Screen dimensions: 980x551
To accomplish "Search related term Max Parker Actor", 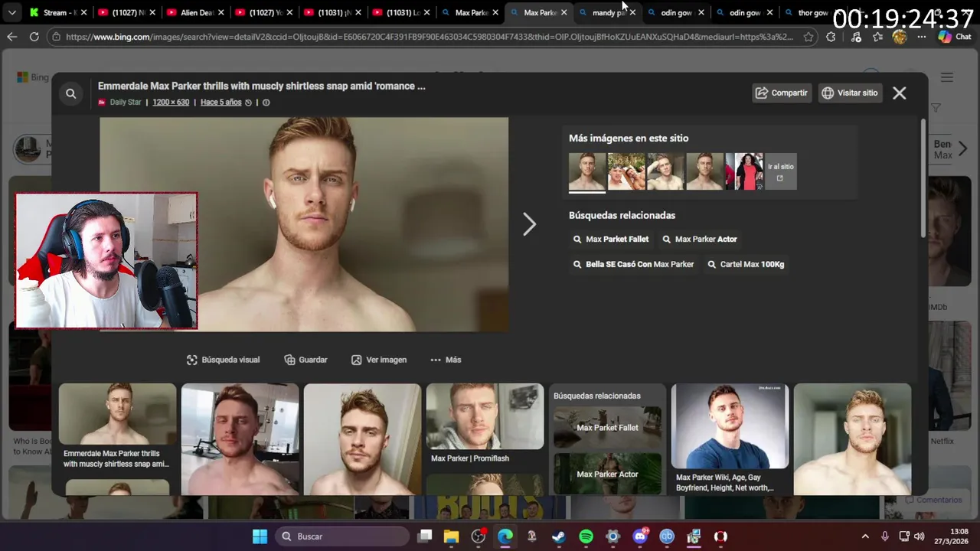I will pyautogui.click(x=699, y=240).
